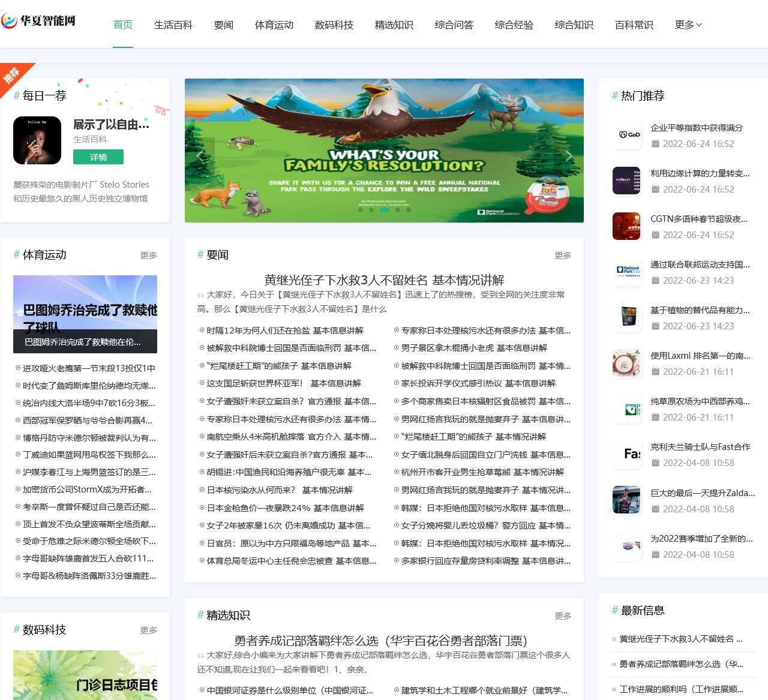Click the videosin thumbnail icon in 热门推荐
The image size is (768, 700).
(626, 181)
